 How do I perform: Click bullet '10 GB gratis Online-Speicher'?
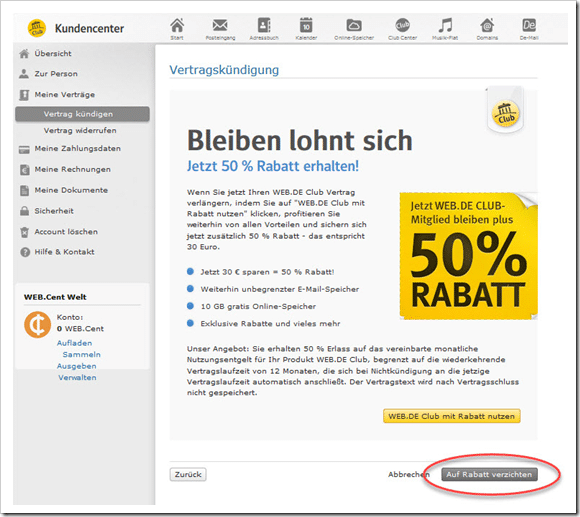coord(258,306)
